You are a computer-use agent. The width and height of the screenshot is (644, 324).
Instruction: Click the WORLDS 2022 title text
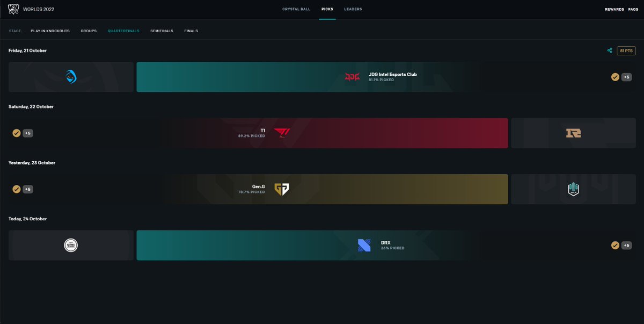pos(38,10)
